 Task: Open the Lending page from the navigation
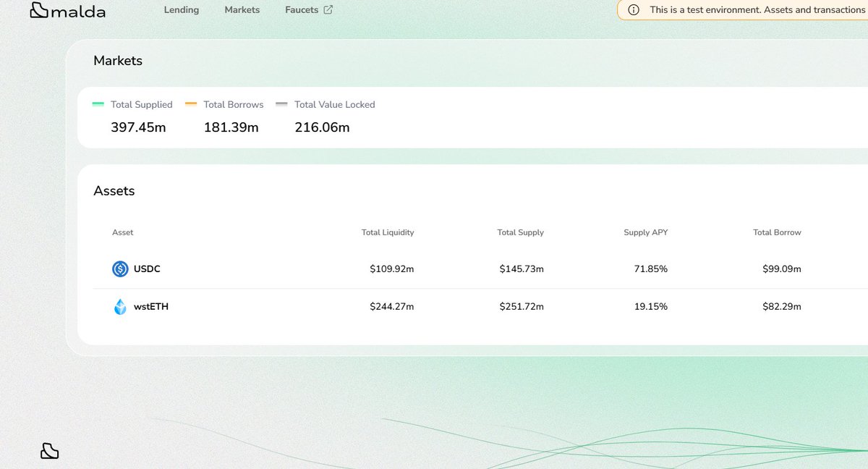181,9
